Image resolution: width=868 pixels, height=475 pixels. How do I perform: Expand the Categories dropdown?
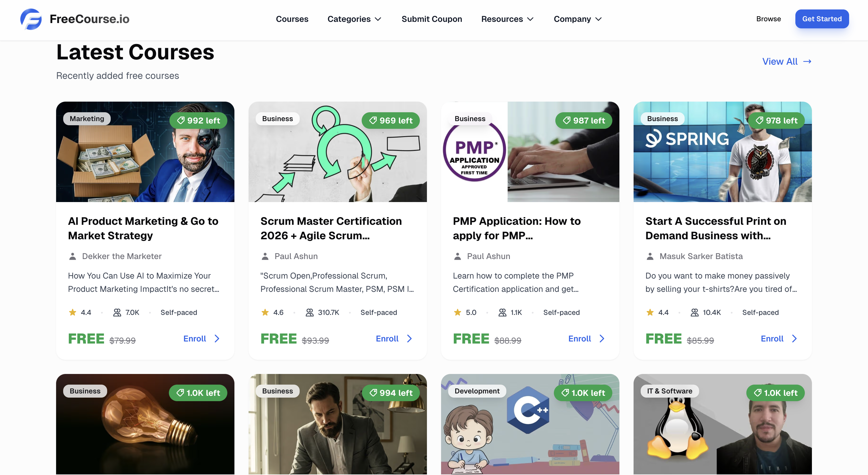[354, 19]
